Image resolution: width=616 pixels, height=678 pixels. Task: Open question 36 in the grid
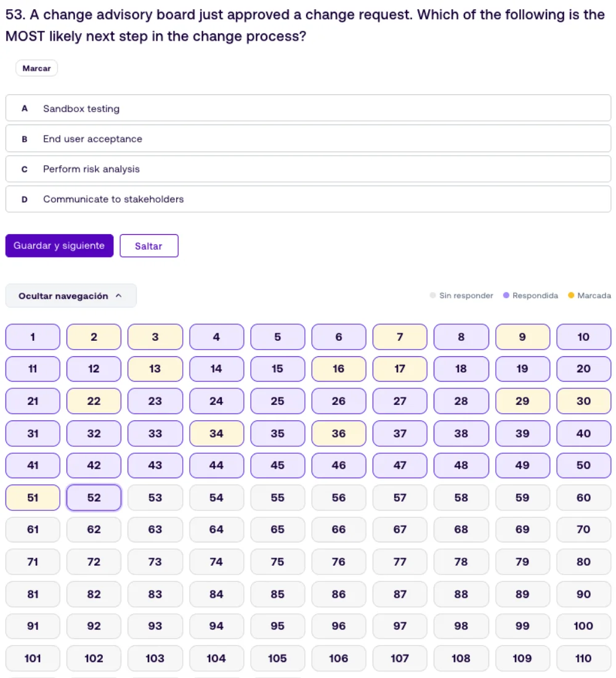(338, 433)
